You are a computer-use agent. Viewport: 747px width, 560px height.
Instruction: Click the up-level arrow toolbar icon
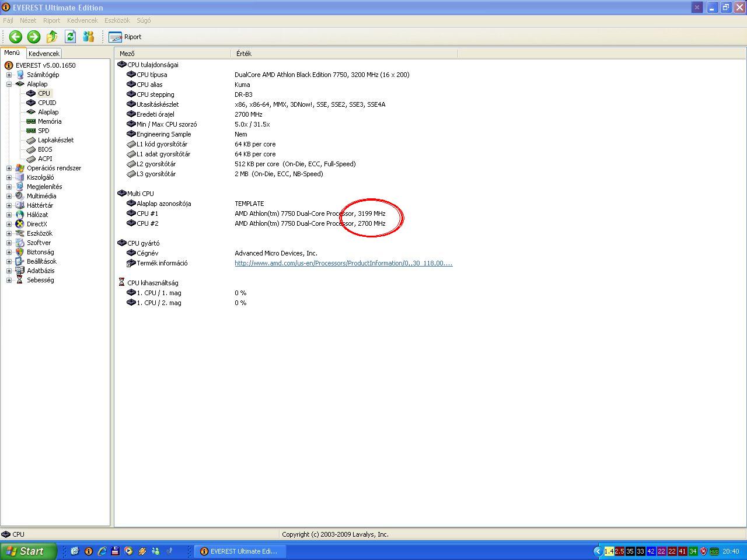point(52,37)
